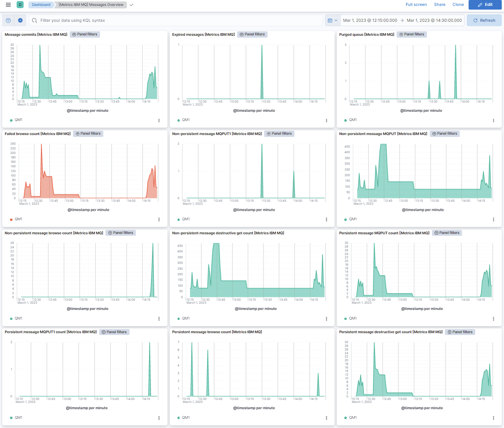Expand the date range dropdown chevron
Viewport: 504px width, 428px height.
click(336, 20)
